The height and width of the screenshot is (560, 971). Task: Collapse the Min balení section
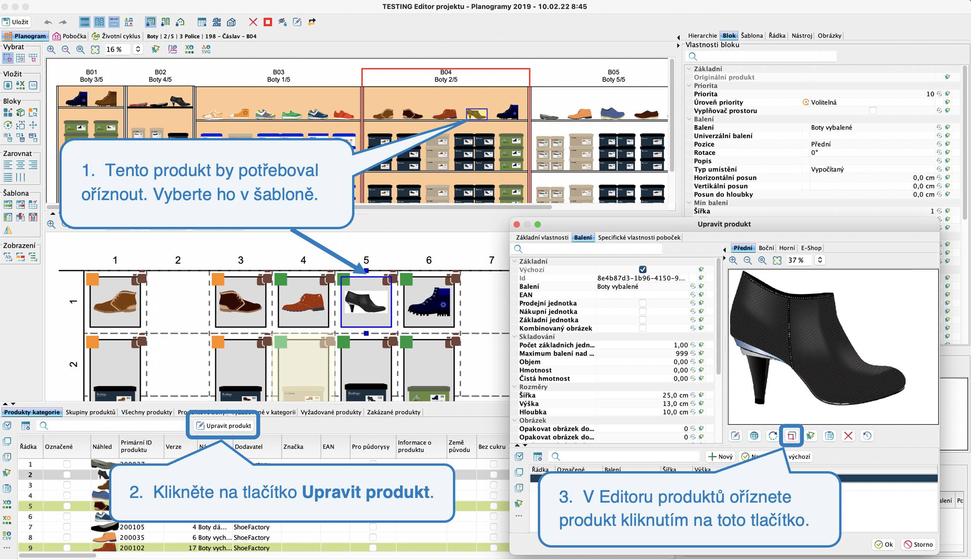[x=689, y=203]
